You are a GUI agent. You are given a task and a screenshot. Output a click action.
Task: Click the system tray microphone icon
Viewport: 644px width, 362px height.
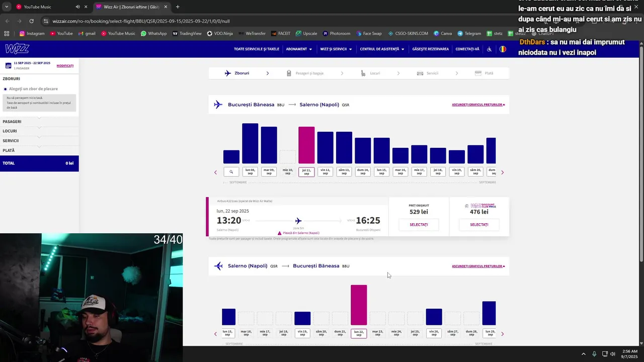click(x=594, y=354)
